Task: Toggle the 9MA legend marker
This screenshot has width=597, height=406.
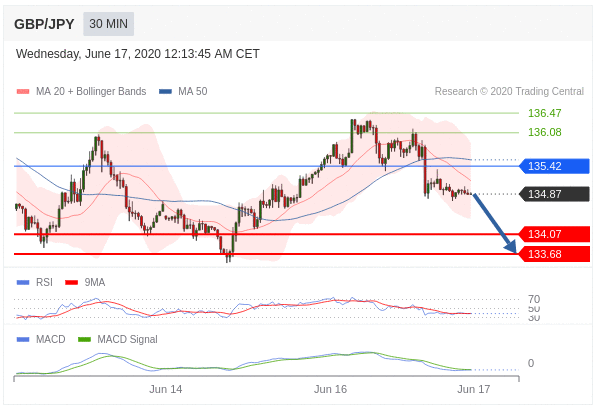Action: click(x=72, y=282)
